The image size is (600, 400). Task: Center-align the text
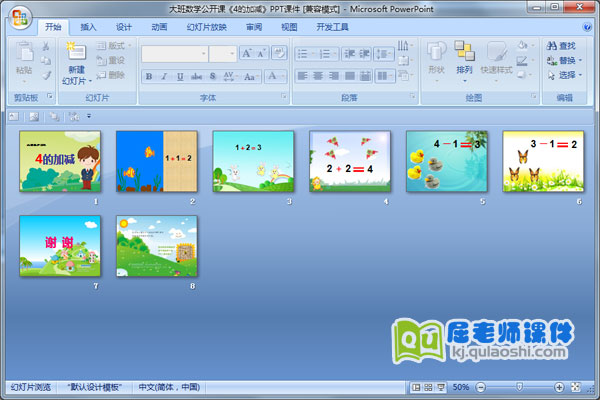click(x=318, y=76)
